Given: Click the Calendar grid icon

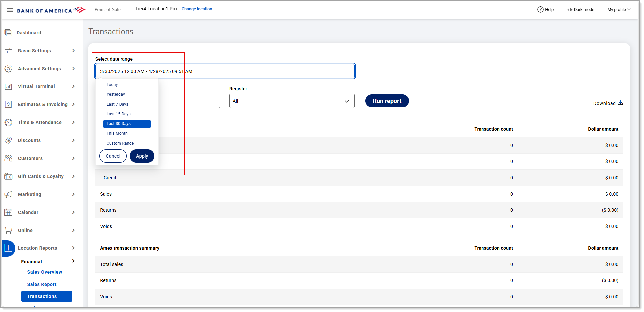Looking at the screenshot, I should [x=8, y=212].
